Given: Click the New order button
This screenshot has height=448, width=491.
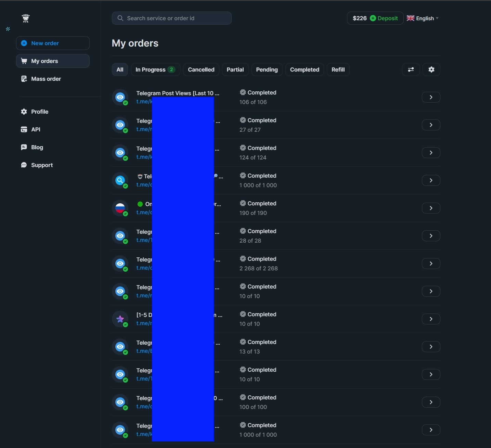Looking at the screenshot, I should click(x=53, y=43).
